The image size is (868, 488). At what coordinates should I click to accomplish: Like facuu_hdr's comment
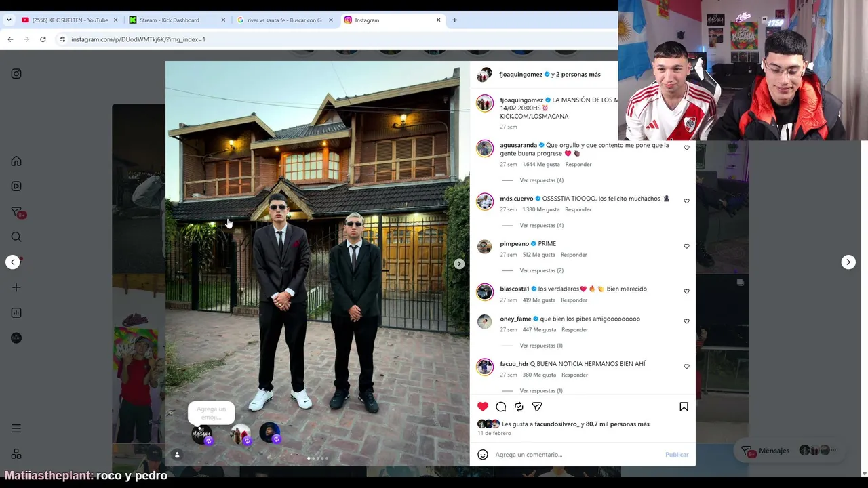coord(686,367)
